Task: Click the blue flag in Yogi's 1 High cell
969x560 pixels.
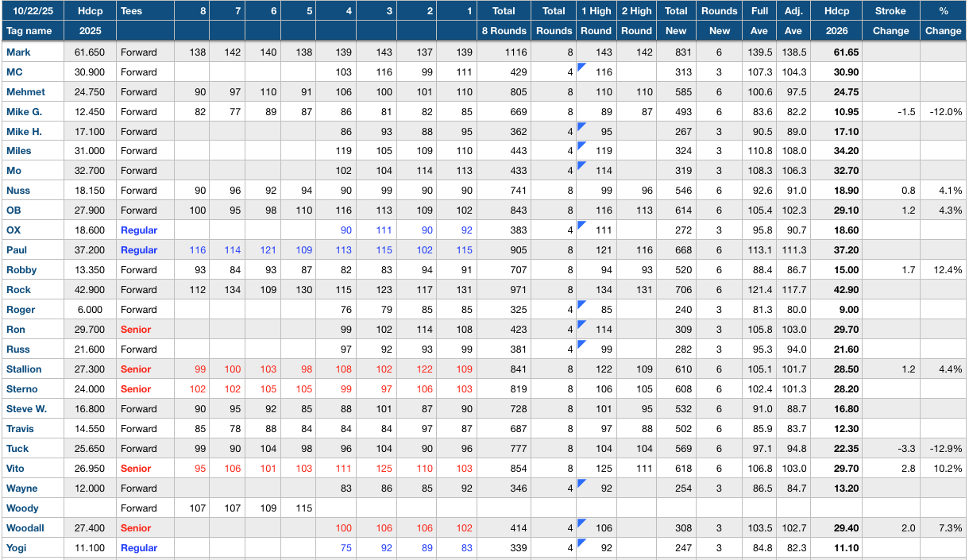Action: [x=581, y=543]
